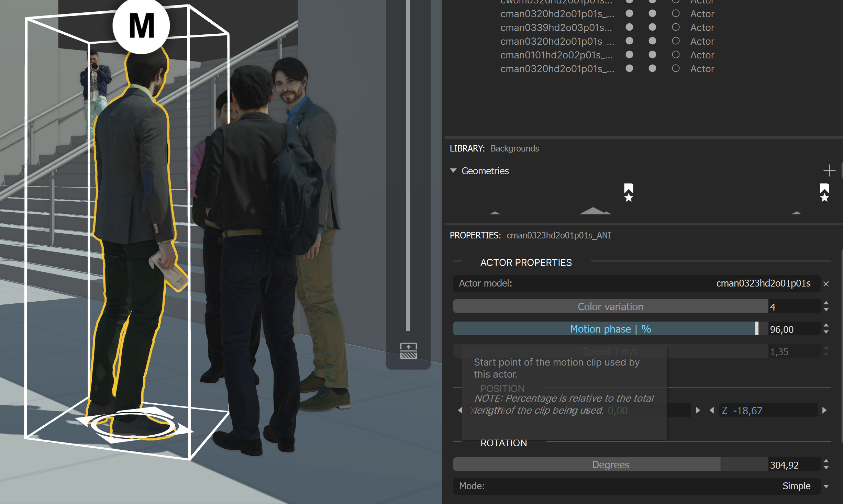This screenshot has height=504, width=843.
Task: Click the LIBRARY: label
Action: [467, 148]
